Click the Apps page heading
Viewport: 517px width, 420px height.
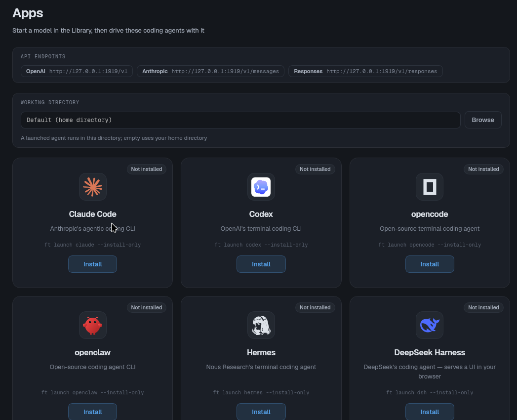28,13
